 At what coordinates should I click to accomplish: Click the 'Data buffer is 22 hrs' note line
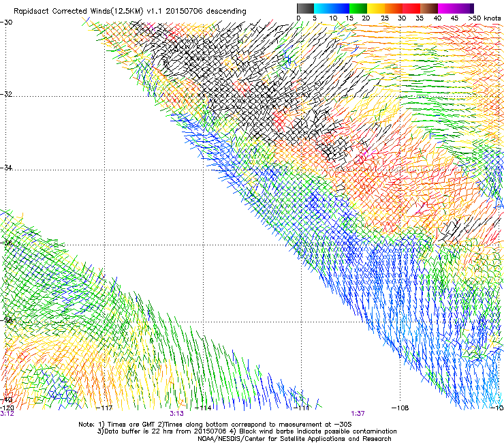(x=247, y=431)
